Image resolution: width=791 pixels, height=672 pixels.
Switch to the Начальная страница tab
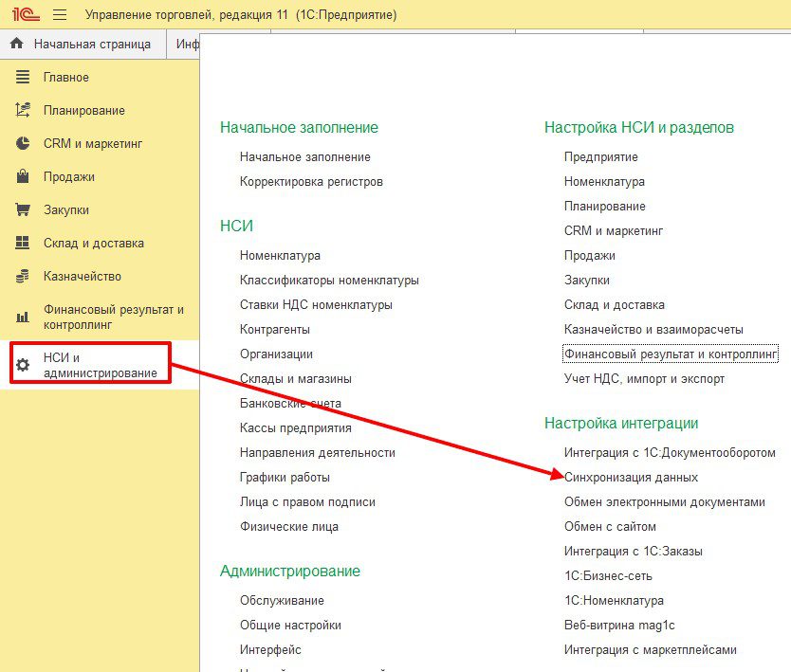92,44
